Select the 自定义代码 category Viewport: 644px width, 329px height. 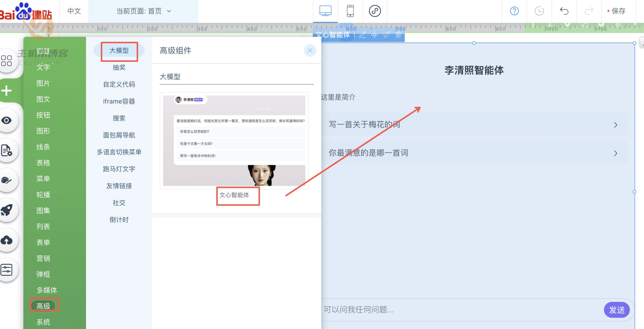119,84
